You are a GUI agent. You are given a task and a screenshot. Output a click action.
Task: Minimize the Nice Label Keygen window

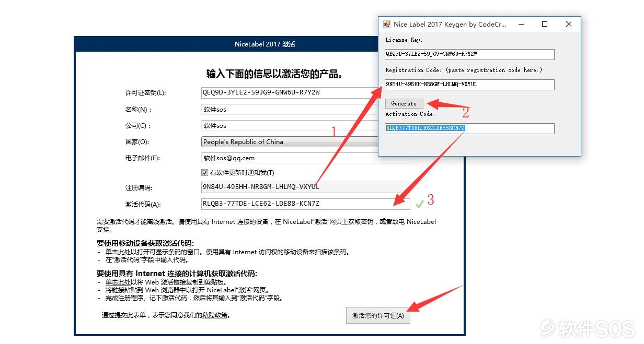[521, 24]
